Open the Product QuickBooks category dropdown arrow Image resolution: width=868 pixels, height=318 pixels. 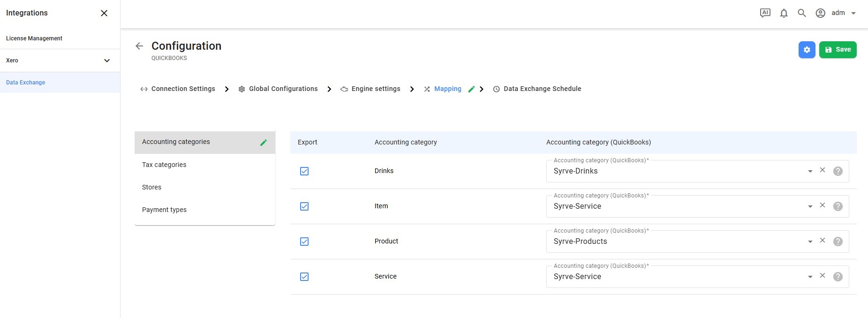(810, 242)
